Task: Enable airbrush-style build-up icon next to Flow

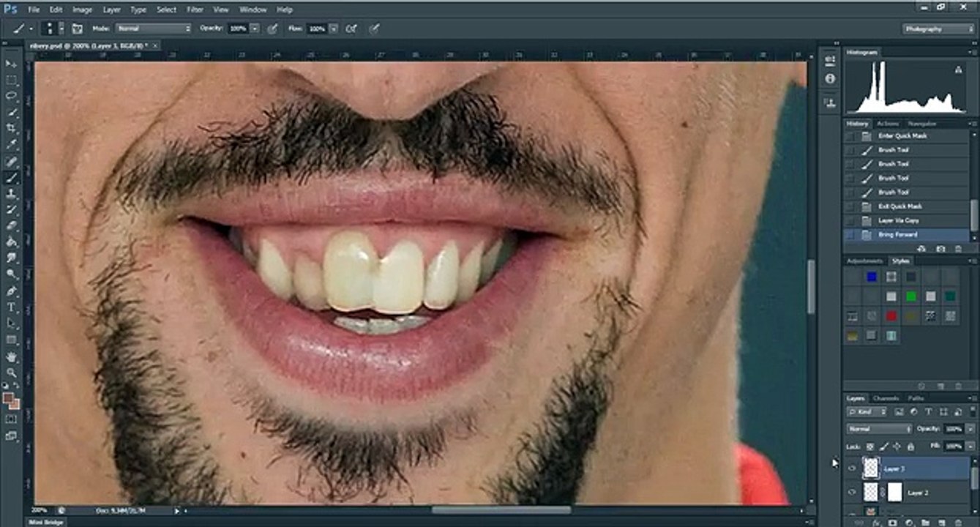Action: [351, 29]
